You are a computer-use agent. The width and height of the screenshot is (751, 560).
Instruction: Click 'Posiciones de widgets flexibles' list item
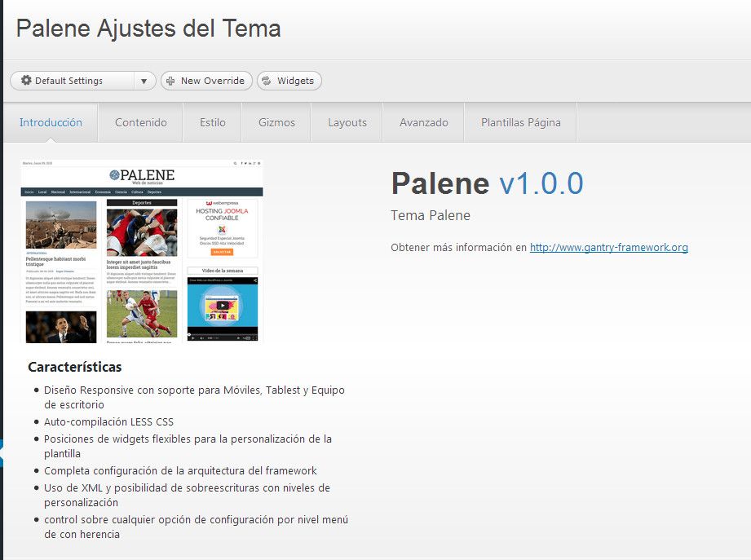point(188,446)
